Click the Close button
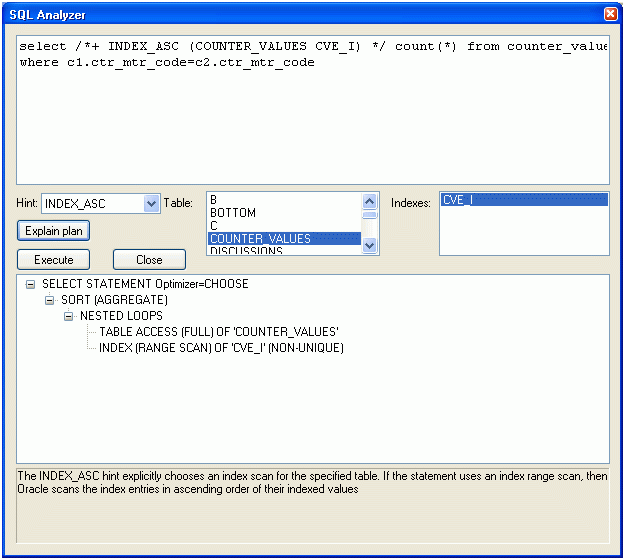The image size is (627, 560). [149, 260]
